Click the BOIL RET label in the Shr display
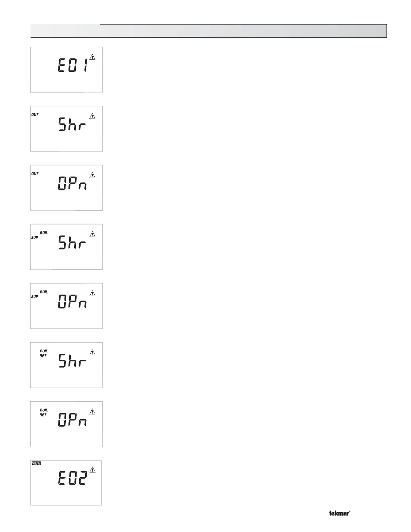This screenshot has height=532, width=411. [44, 353]
